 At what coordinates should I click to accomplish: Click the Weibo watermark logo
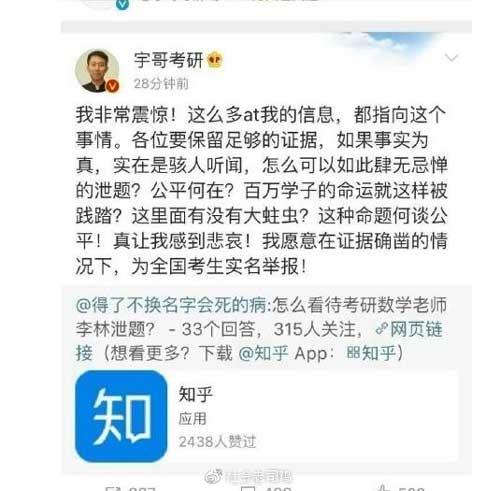tap(214, 477)
